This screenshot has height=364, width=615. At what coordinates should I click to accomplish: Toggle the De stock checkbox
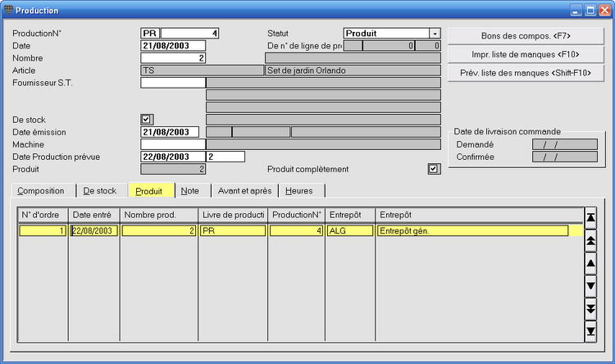point(146,119)
